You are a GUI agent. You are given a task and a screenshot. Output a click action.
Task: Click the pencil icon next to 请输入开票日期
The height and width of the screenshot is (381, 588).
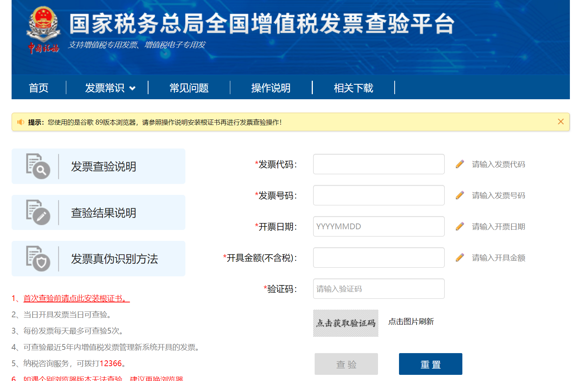(460, 226)
